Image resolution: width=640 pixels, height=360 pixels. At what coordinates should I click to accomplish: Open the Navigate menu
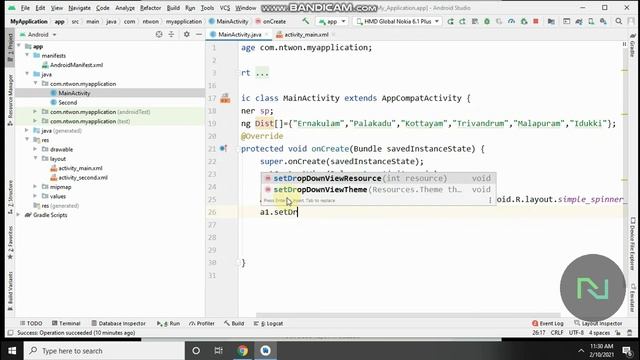coord(80,8)
